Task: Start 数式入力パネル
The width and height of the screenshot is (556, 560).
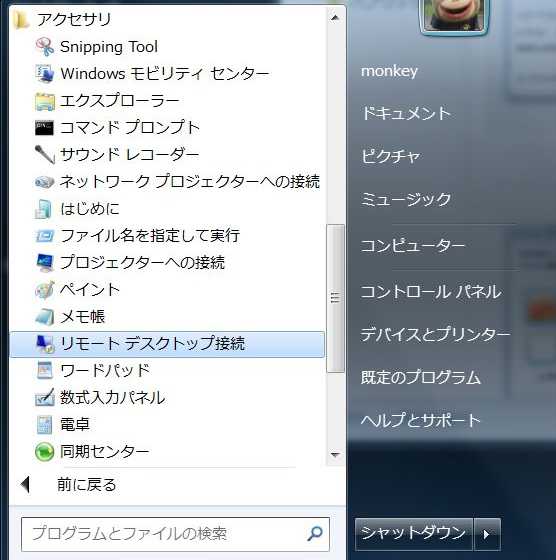Action: [x=167, y=398]
